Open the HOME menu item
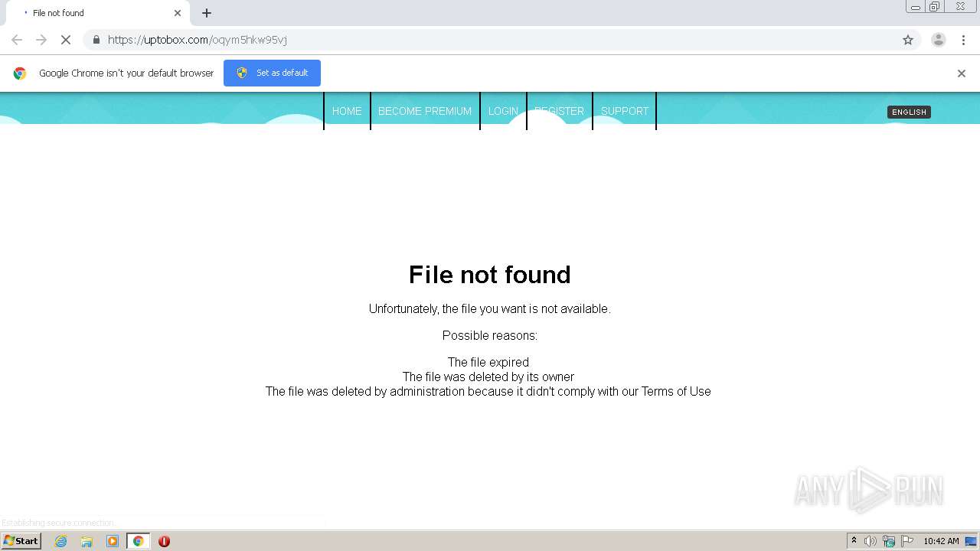This screenshot has height=551, width=980. [x=347, y=111]
